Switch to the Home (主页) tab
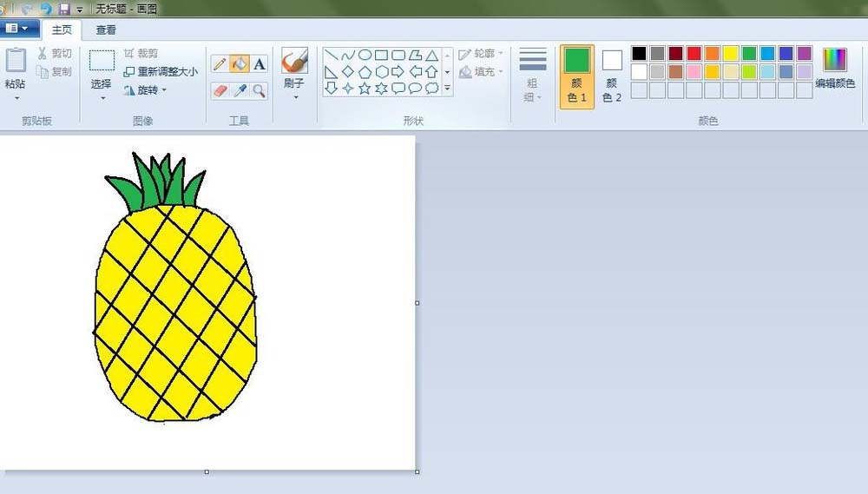 click(x=62, y=30)
